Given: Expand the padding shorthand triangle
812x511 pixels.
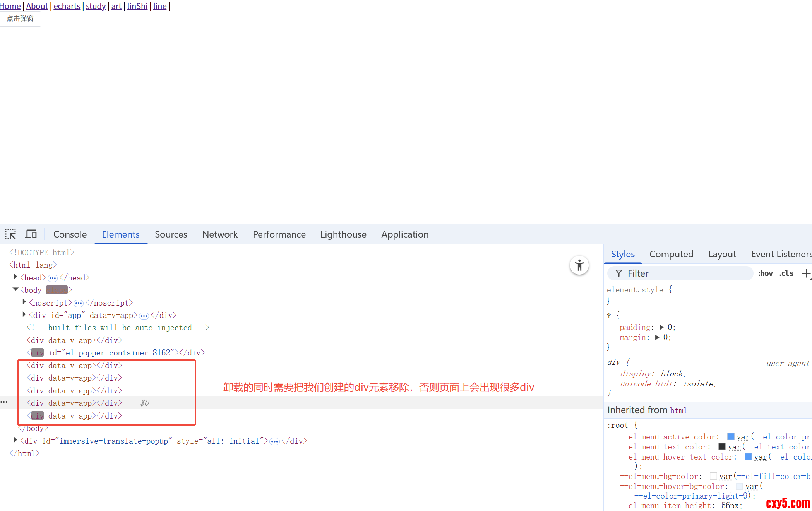Looking at the screenshot, I should pos(661,327).
